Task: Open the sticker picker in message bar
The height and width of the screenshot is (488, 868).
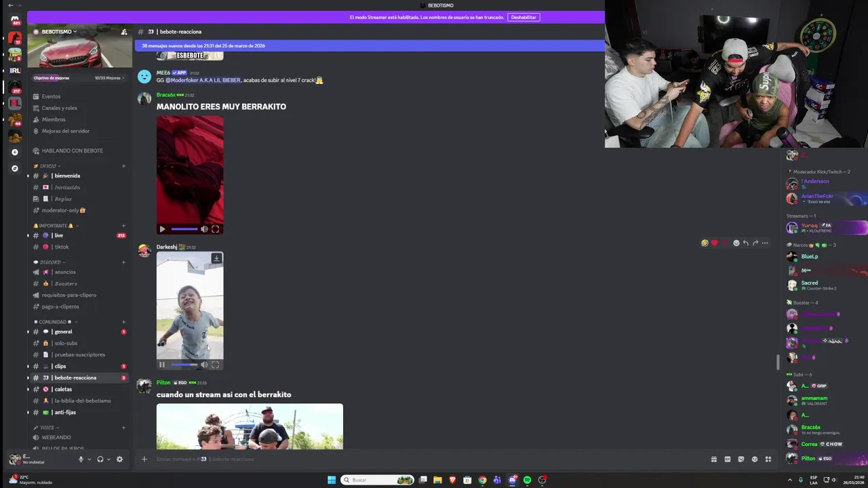Action: click(x=741, y=459)
